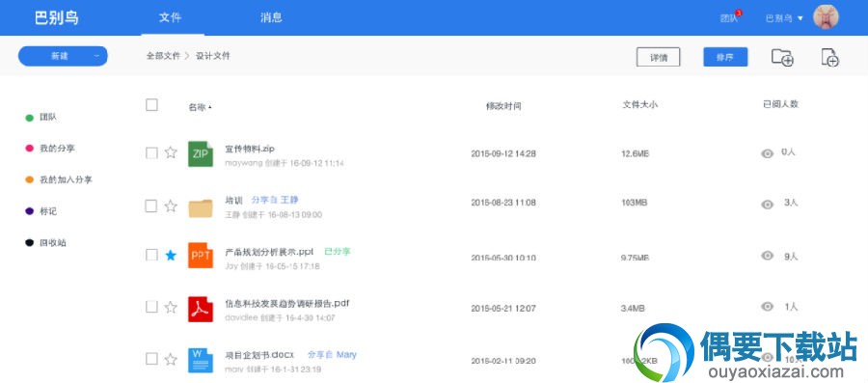
Task: Click the date 2015-09-12 14:28
Action: 503,153
